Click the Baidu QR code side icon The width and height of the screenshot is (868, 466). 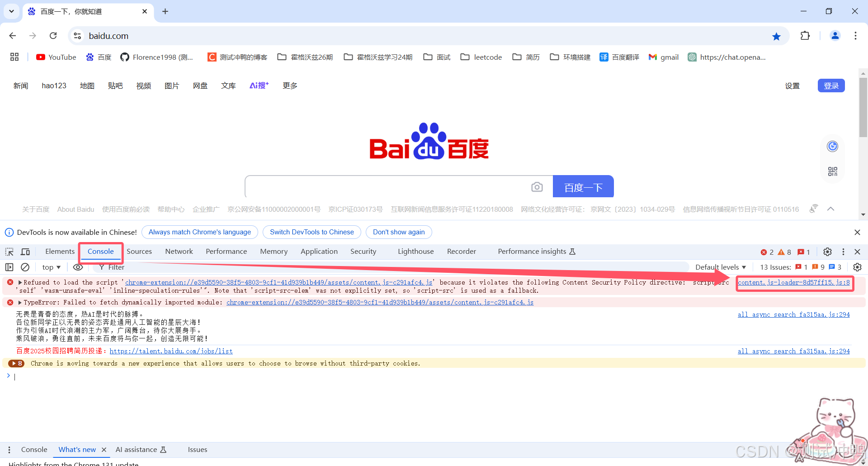click(832, 171)
